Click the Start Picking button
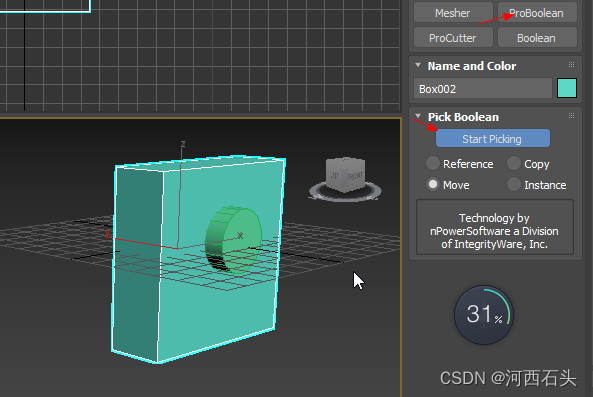Image resolution: width=593 pixels, height=397 pixels. click(x=493, y=138)
